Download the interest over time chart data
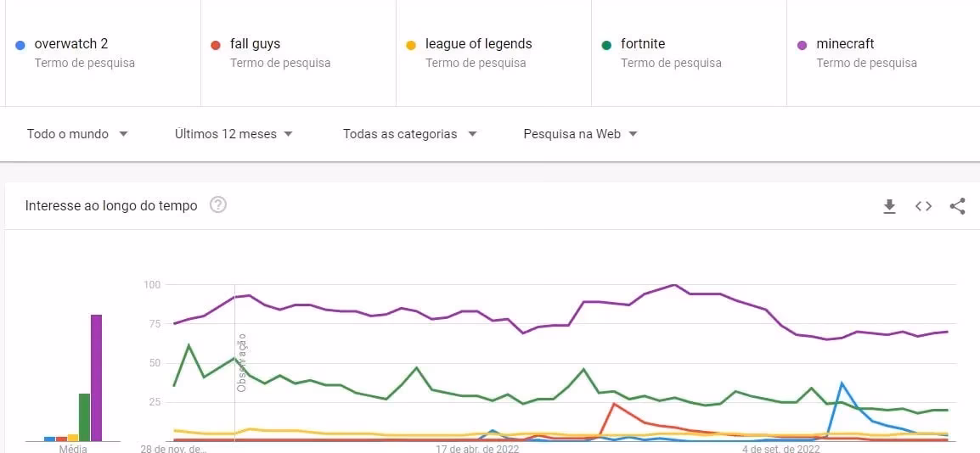 click(x=889, y=206)
